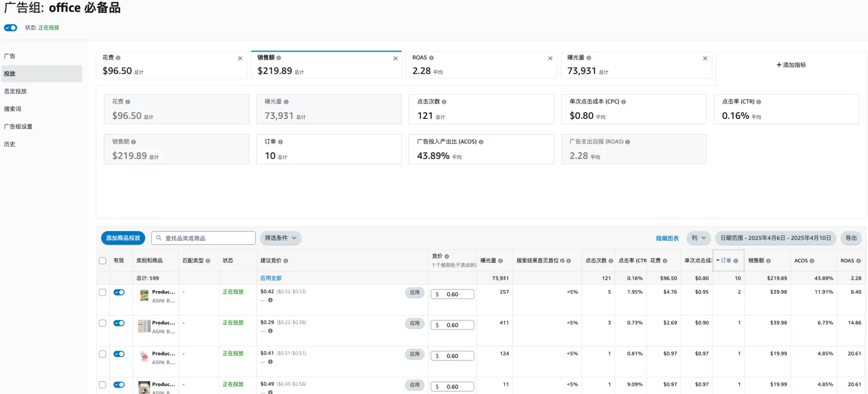Remove the 花费 metric tile with X
Viewport: 868px width, 394px height.
coord(240,58)
